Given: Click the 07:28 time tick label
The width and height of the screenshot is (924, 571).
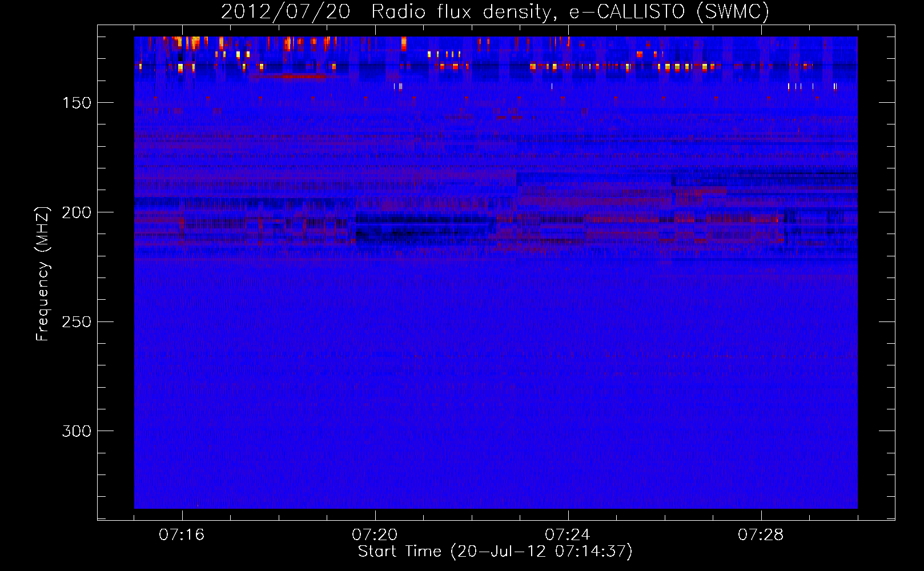Looking at the screenshot, I should (x=761, y=535).
